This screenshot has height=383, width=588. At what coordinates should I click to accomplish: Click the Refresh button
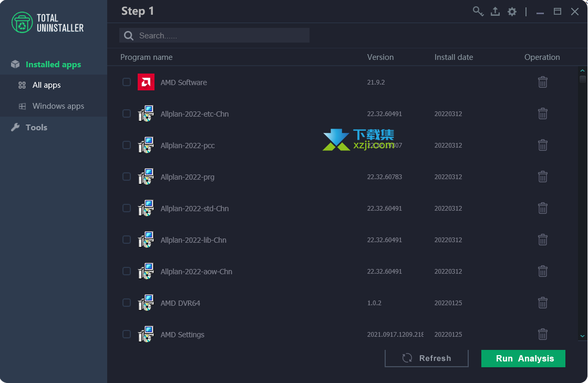426,358
